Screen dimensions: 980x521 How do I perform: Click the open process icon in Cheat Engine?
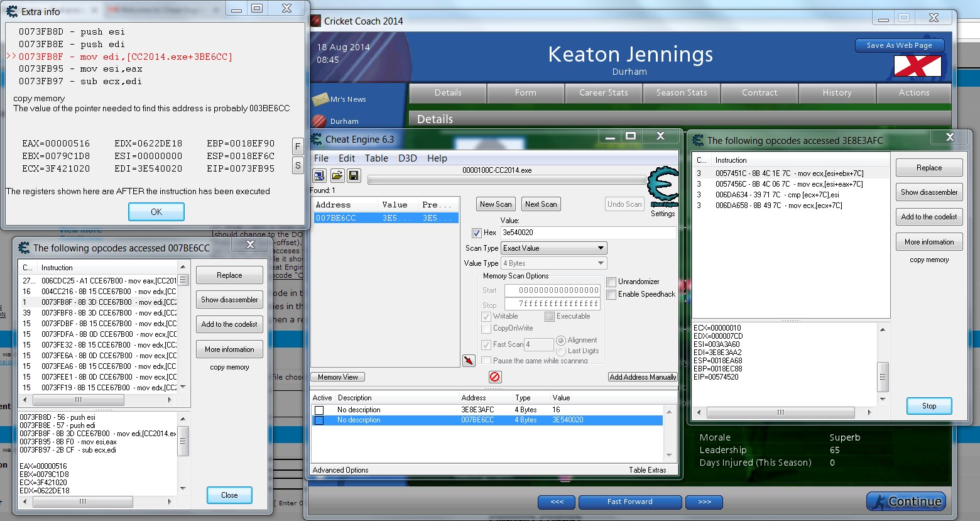(x=319, y=176)
